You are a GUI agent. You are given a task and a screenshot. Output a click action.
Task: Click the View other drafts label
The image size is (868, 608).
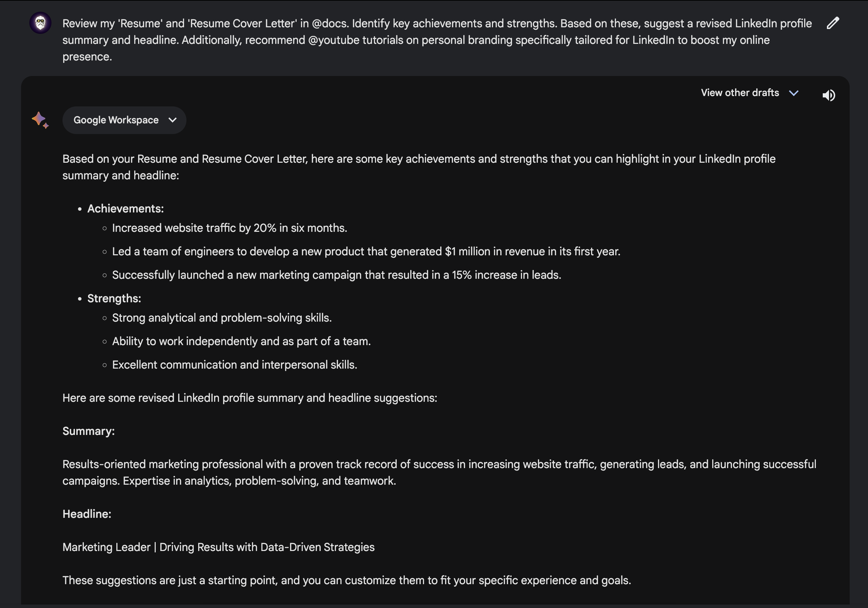click(740, 93)
